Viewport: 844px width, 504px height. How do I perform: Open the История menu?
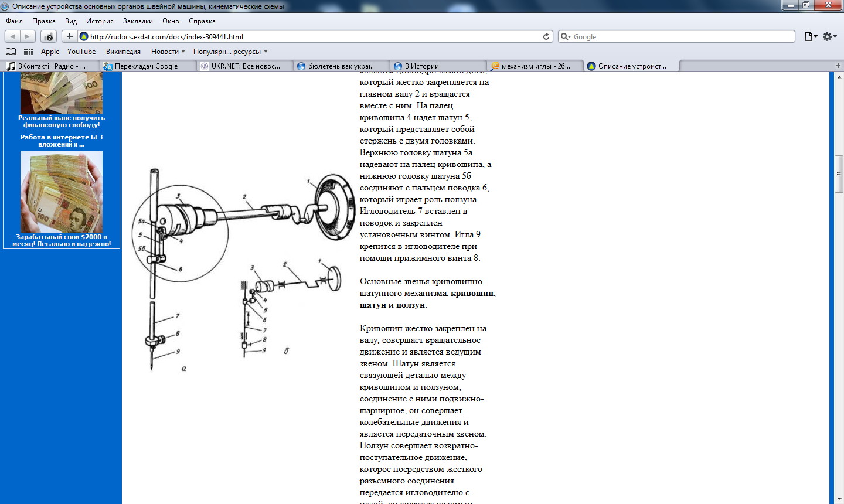tap(100, 21)
